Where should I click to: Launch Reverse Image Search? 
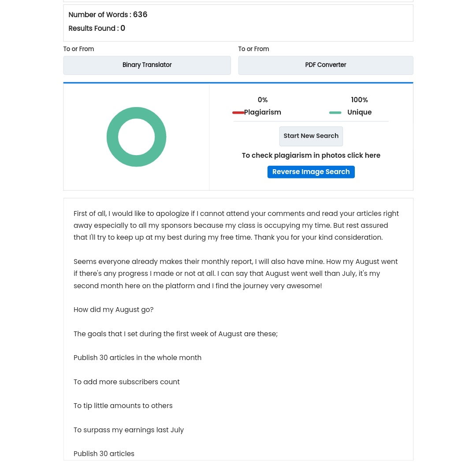[311, 172]
